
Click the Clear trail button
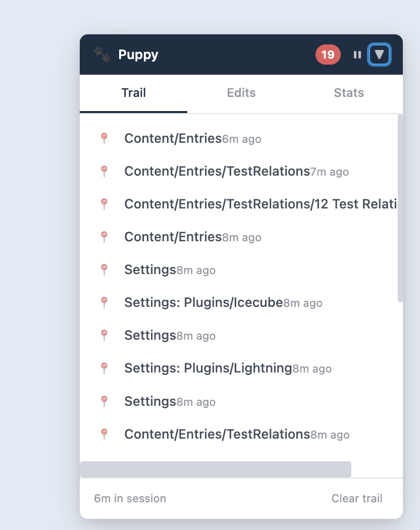tap(357, 498)
